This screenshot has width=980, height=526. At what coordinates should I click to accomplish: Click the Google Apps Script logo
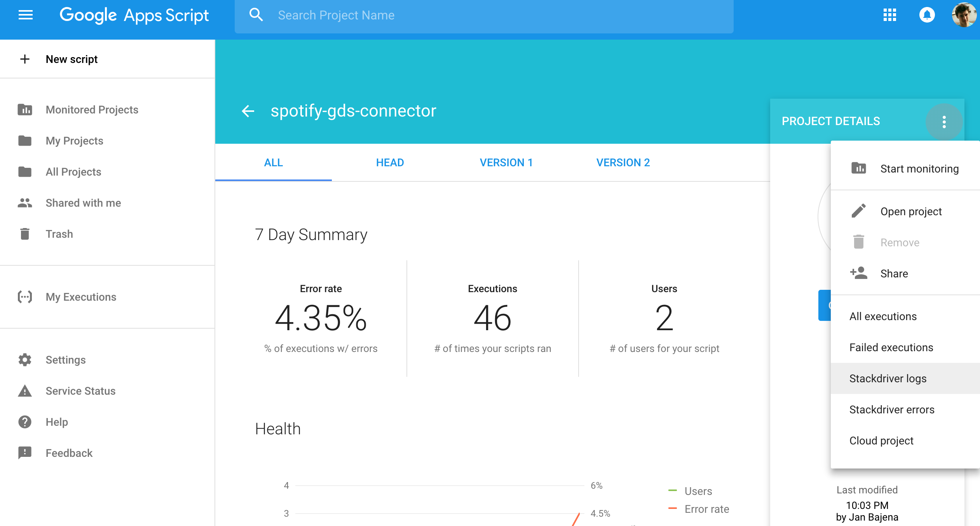pos(134,16)
